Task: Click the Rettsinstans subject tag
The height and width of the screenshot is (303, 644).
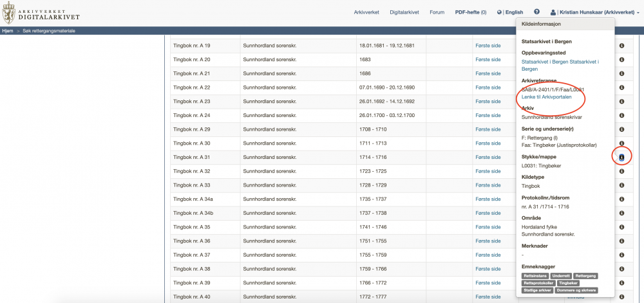Action: 535,276
